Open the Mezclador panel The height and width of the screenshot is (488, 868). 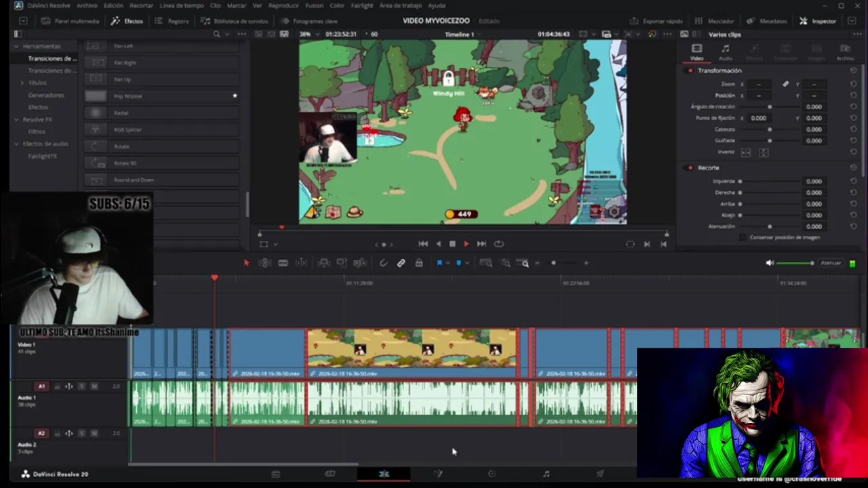pos(715,21)
